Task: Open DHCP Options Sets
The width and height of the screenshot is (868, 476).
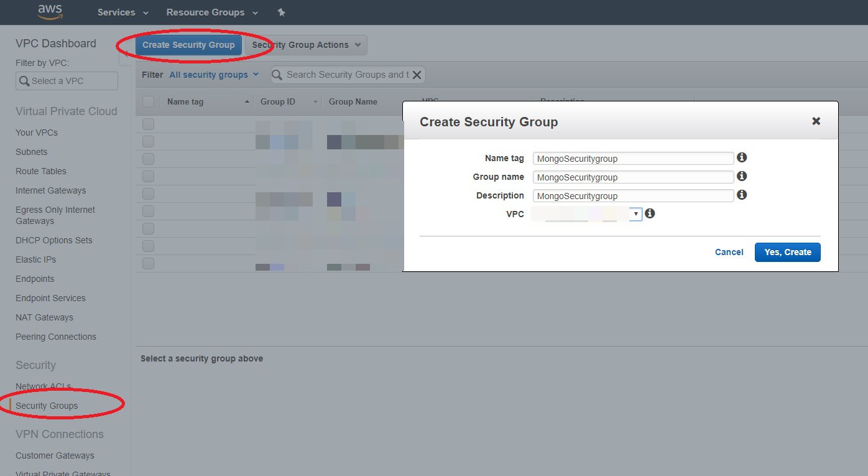Action: 54,240
